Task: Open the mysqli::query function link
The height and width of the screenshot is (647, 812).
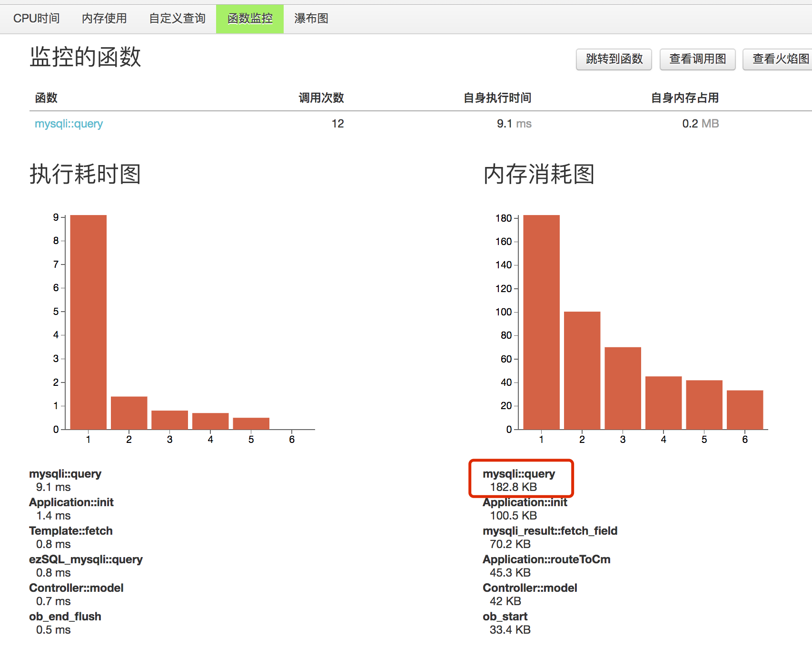Action: point(69,124)
